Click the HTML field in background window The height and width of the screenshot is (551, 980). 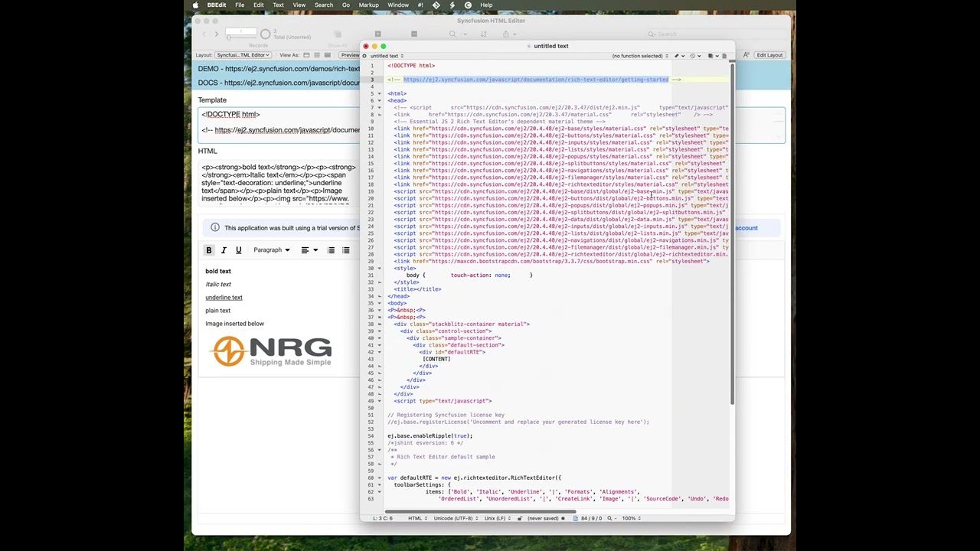pyautogui.click(x=279, y=184)
